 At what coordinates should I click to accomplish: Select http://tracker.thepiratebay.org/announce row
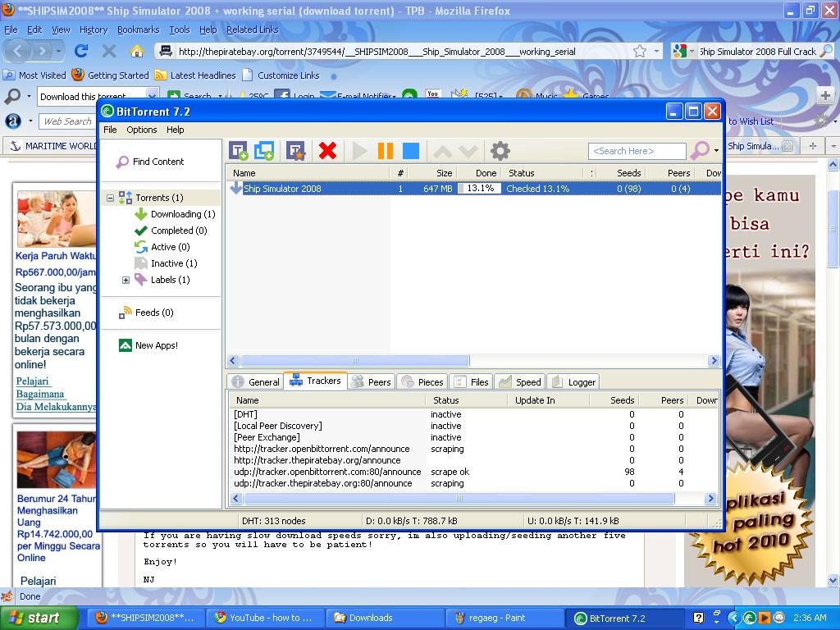pyautogui.click(x=473, y=460)
